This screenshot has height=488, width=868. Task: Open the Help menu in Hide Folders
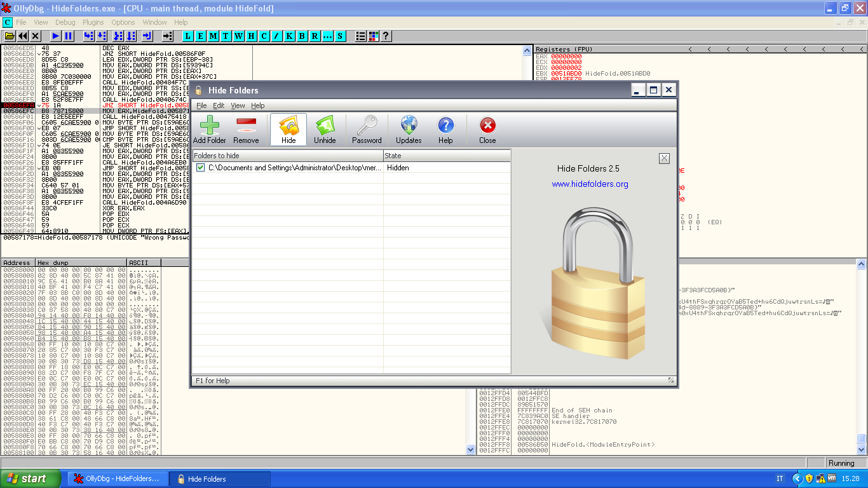[x=257, y=105]
